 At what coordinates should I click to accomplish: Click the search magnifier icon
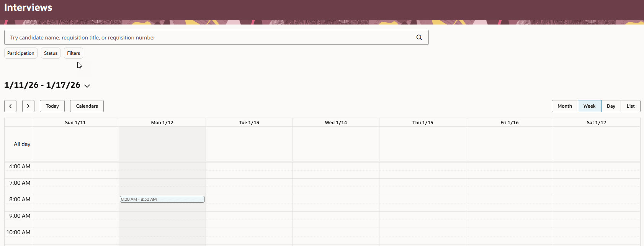click(x=419, y=38)
